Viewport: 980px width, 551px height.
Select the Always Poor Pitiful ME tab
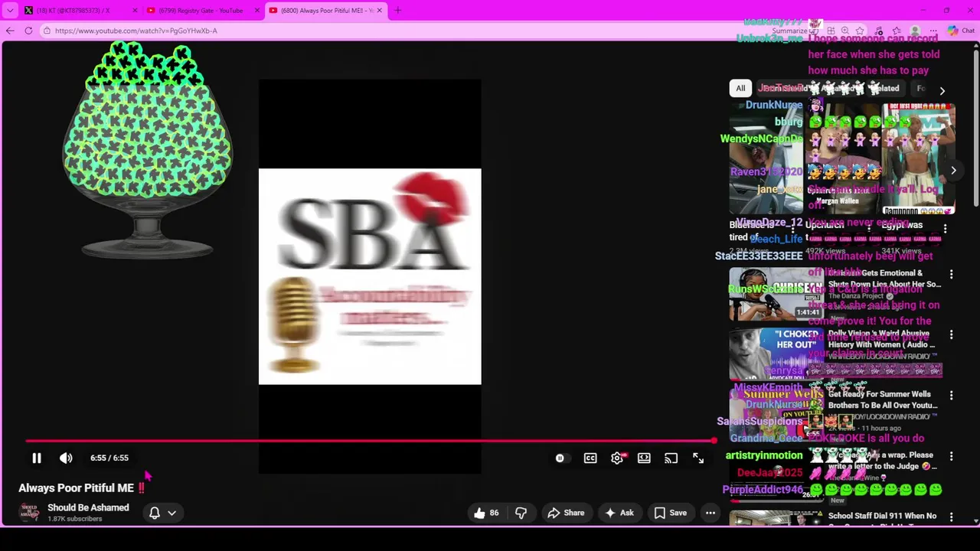[x=327, y=11]
